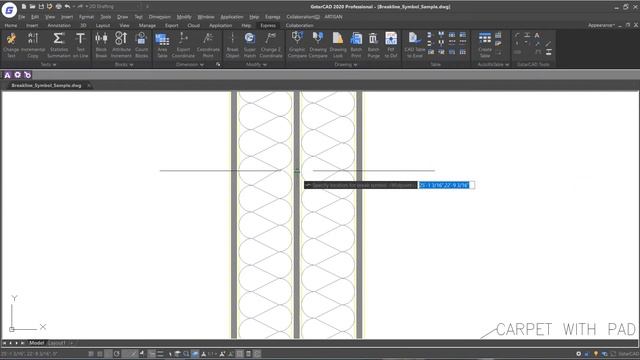The image size is (640, 360).
Task: Click the Coordinate Point tool
Action: pos(208,45)
